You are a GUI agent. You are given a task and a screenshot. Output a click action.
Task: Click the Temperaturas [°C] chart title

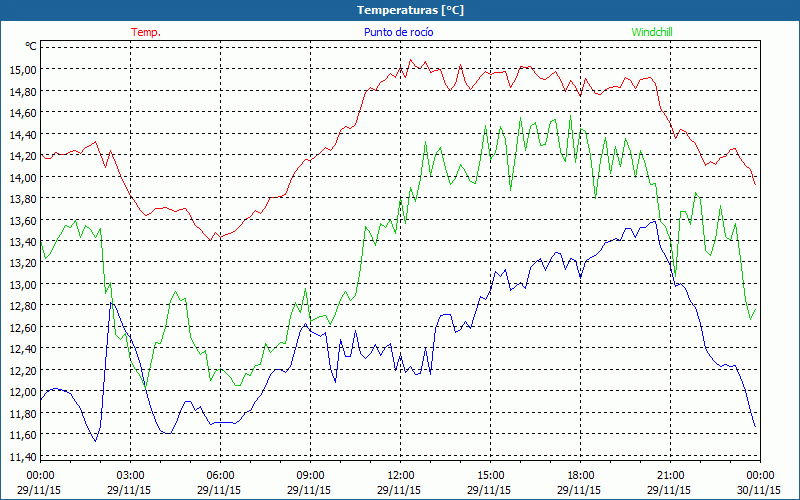tap(410, 10)
